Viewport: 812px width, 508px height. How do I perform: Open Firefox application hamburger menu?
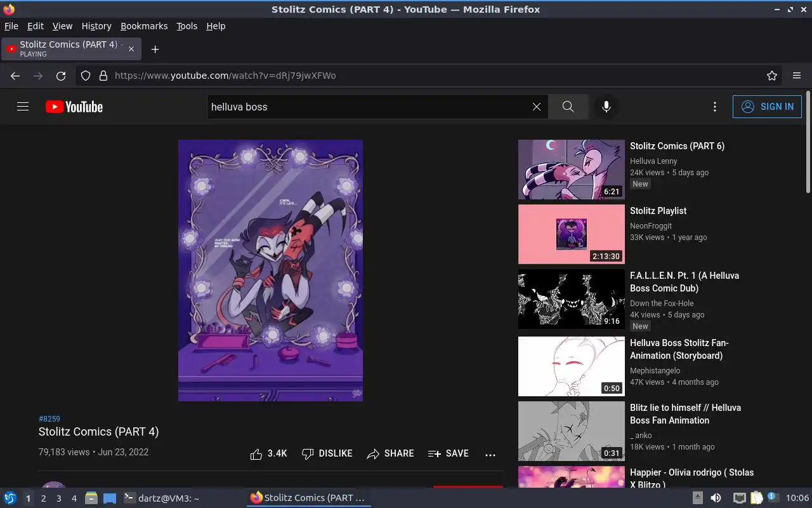click(x=797, y=76)
